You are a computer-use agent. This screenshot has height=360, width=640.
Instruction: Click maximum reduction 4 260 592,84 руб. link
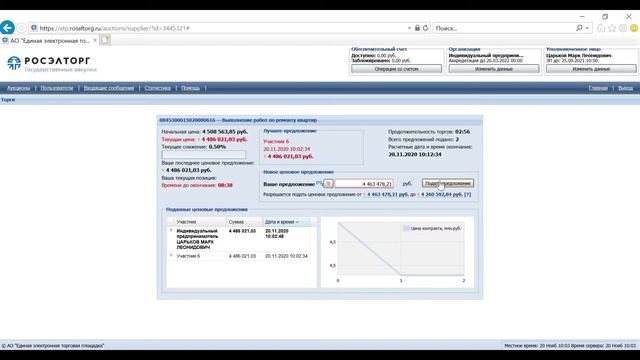tap(442, 195)
